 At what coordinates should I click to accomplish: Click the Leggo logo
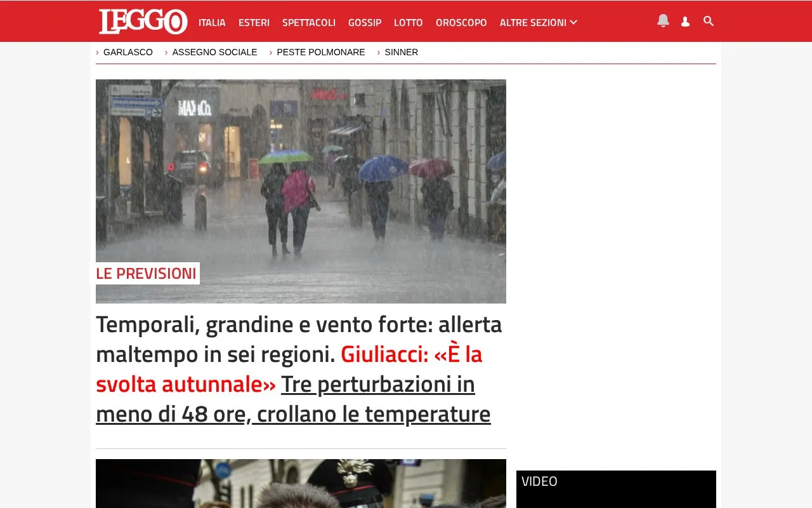click(x=143, y=22)
